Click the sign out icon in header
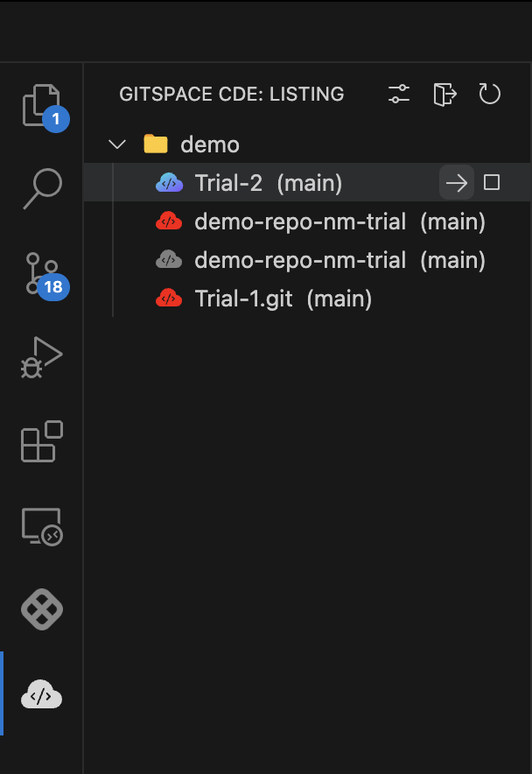Image resolution: width=532 pixels, height=774 pixels. coord(444,94)
